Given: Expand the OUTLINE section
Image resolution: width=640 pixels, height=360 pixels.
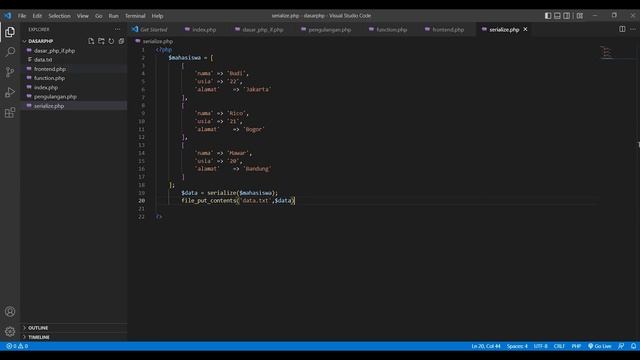Looking at the screenshot, I should 38,328.
